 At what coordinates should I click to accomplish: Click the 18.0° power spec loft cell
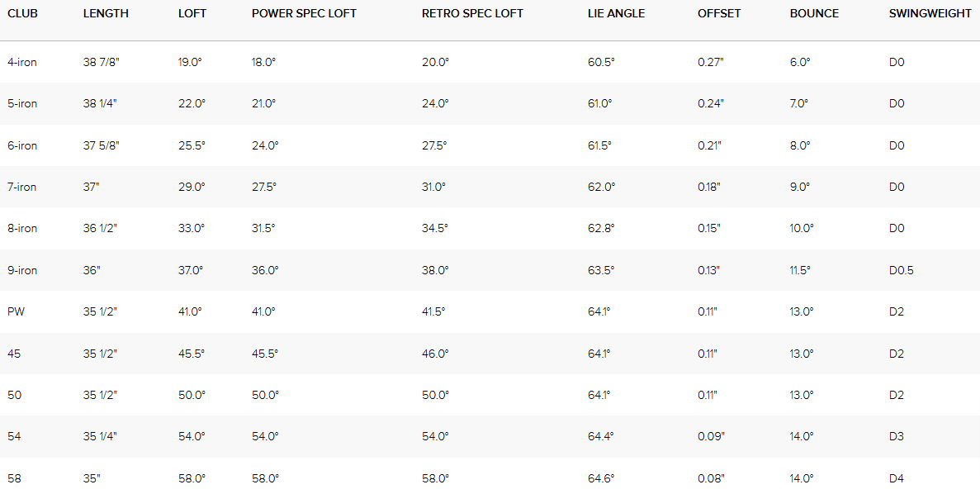tap(264, 62)
